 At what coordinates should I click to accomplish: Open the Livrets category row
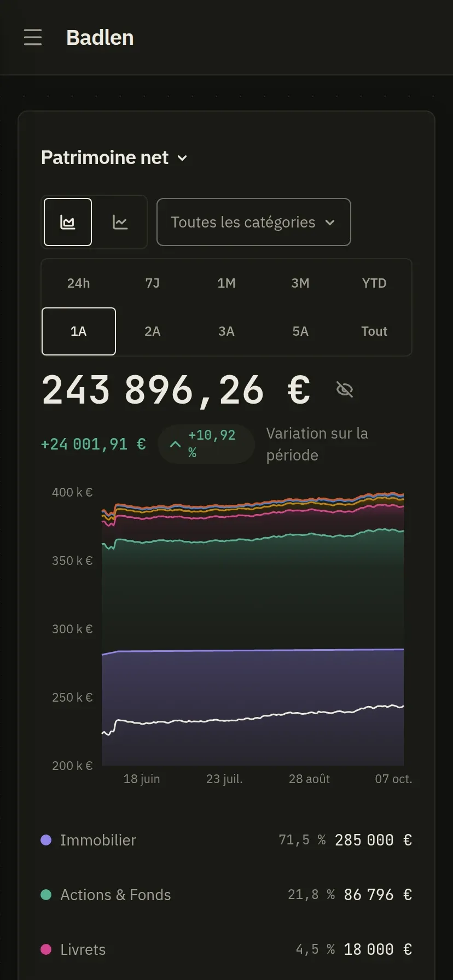pyautogui.click(x=226, y=949)
